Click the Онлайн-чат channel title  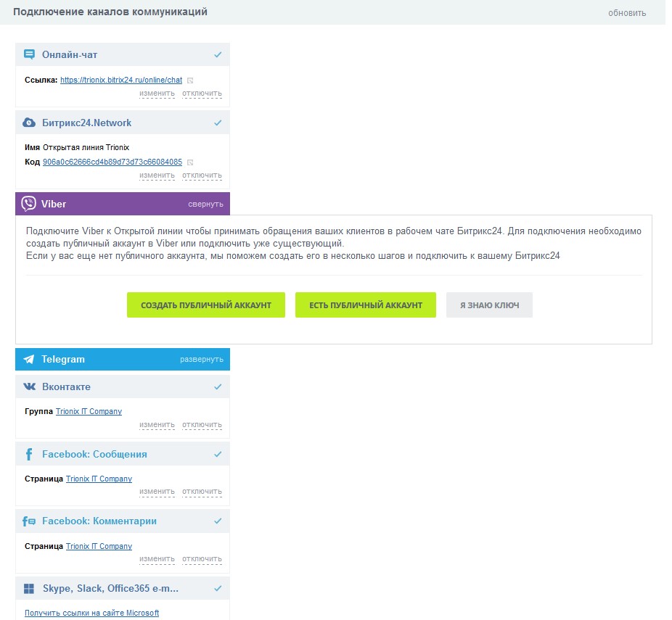click(70, 55)
